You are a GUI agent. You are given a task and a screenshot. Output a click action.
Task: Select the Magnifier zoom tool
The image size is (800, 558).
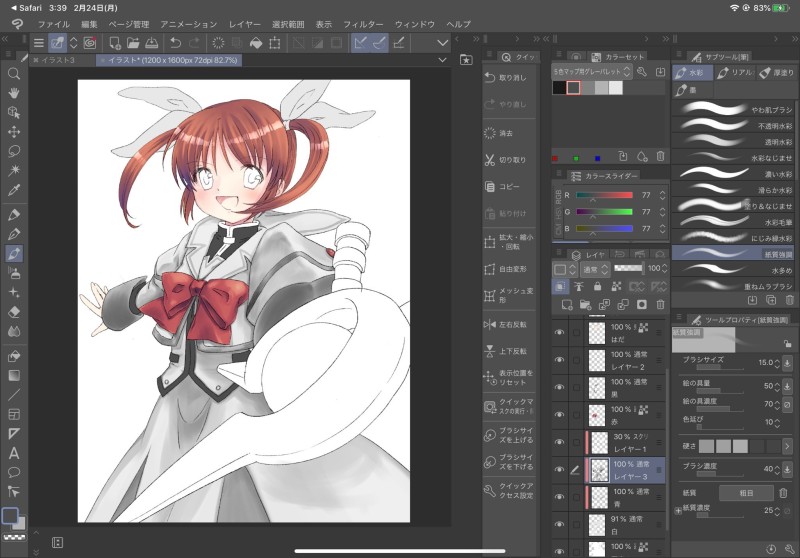click(14, 73)
